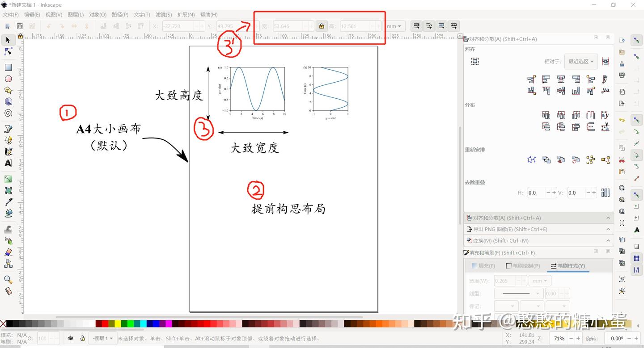Viewport: 644px width, 348px height.
Task: Choose the Star shapes tool
Action: tap(7, 91)
